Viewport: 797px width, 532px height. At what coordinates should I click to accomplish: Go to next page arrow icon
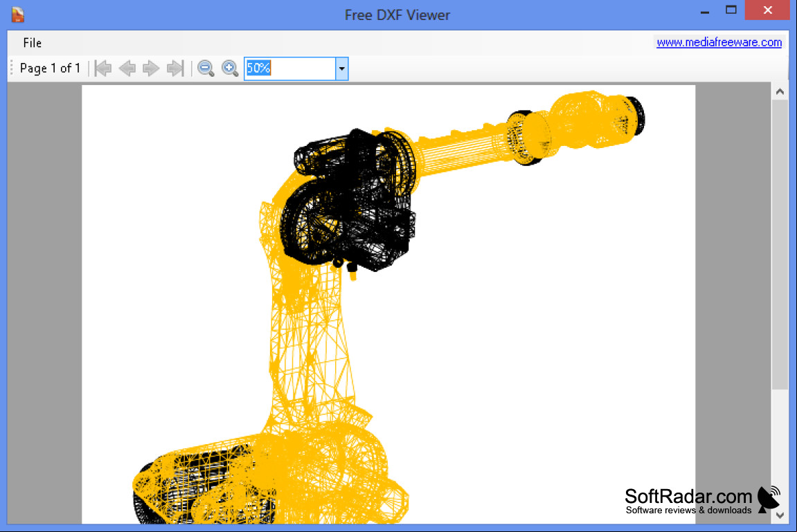[x=151, y=68]
